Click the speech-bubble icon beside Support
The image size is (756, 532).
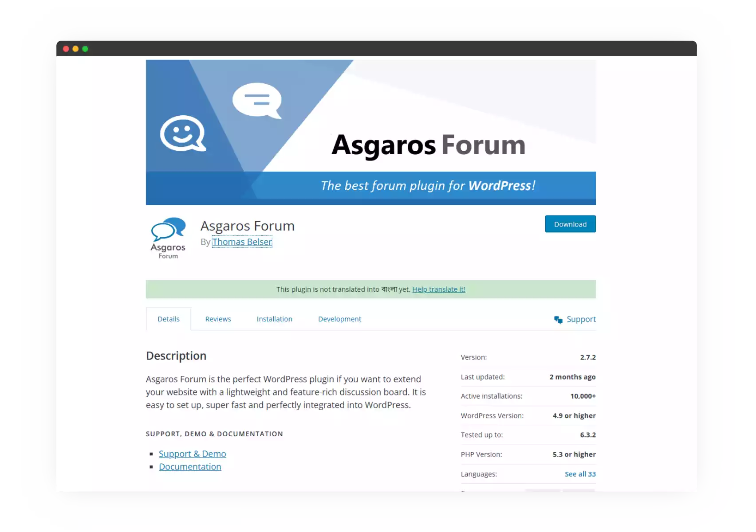[x=559, y=319]
